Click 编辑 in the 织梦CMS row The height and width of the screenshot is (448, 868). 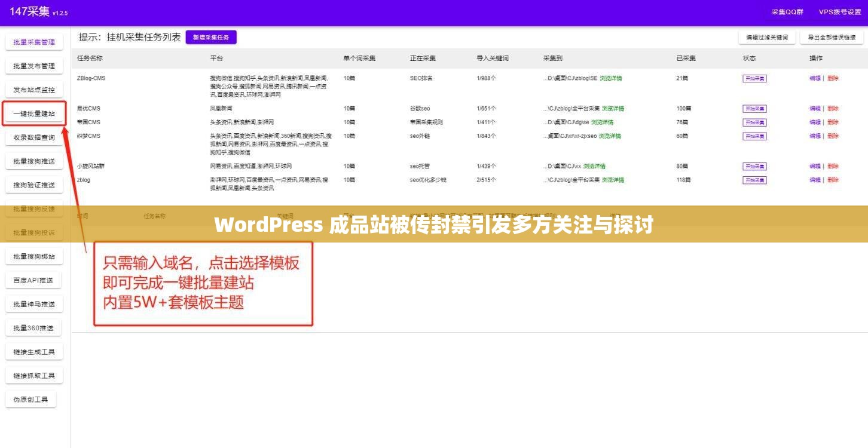pos(815,136)
